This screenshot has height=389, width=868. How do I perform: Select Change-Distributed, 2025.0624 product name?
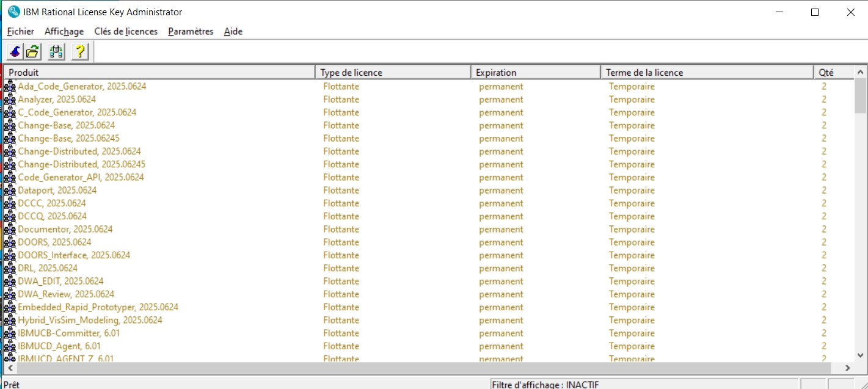coord(79,151)
